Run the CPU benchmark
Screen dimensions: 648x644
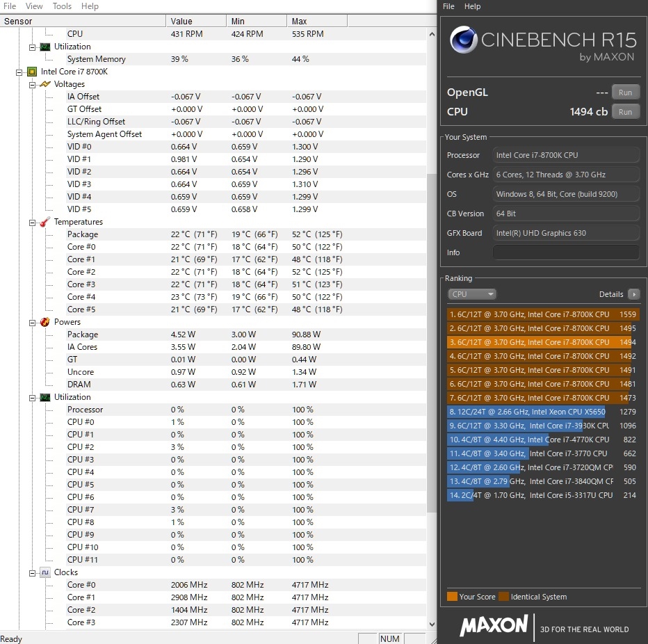(x=625, y=111)
